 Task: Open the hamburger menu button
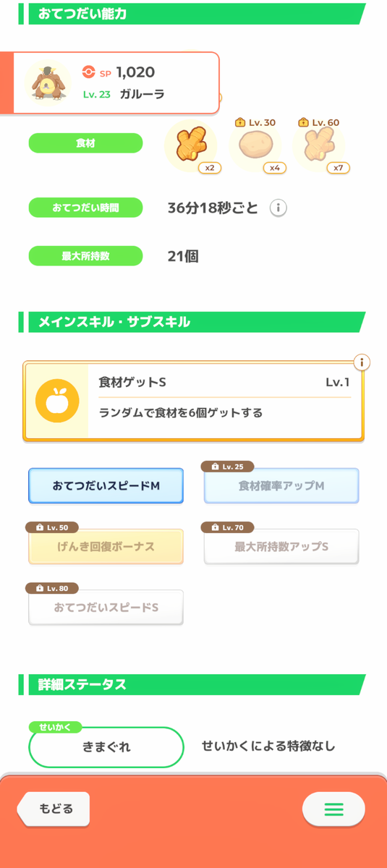point(333,809)
